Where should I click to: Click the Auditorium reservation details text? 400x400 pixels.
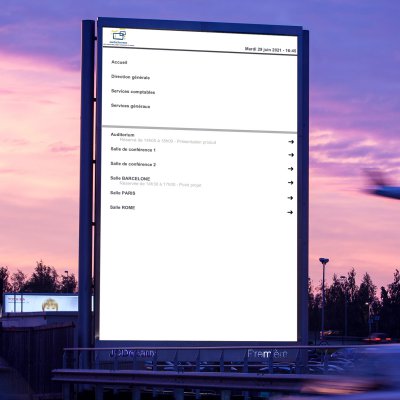168,142
